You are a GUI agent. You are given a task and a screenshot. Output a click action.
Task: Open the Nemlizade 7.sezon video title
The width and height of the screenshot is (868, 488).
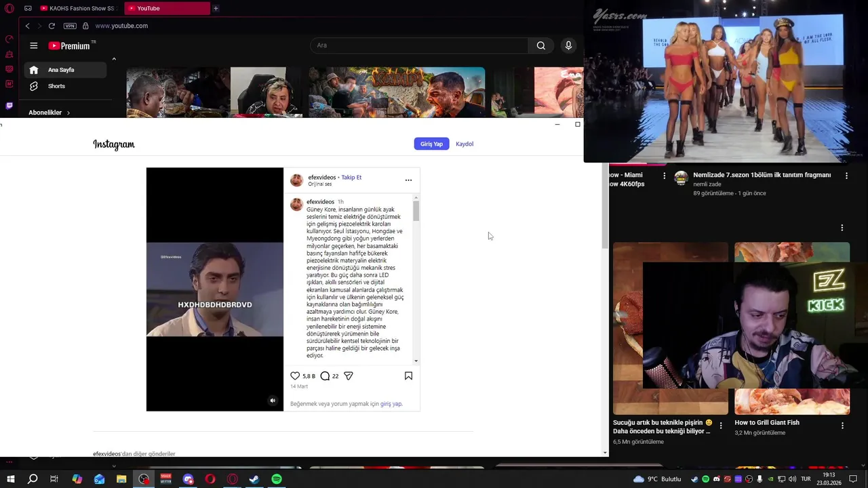762,175
